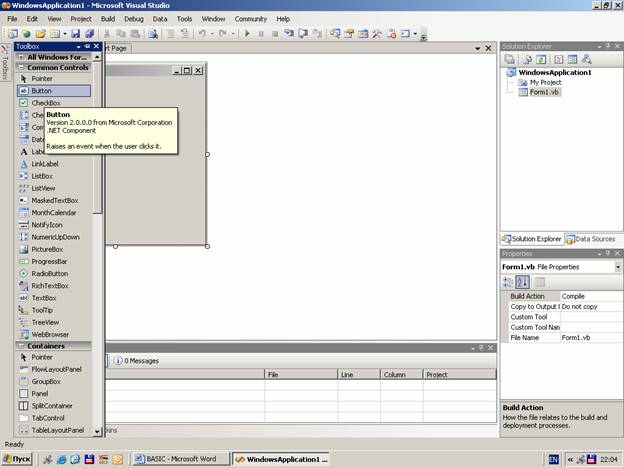Image resolution: width=624 pixels, height=468 pixels.
Task: Click the New Project toolbar icon
Action: point(13,34)
